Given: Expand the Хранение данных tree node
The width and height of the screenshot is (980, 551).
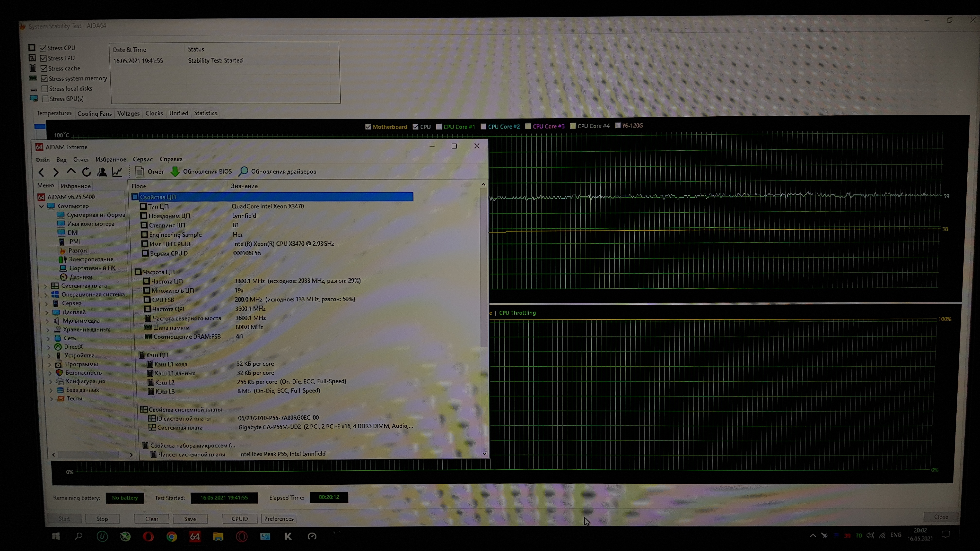Looking at the screenshot, I should [48, 330].
